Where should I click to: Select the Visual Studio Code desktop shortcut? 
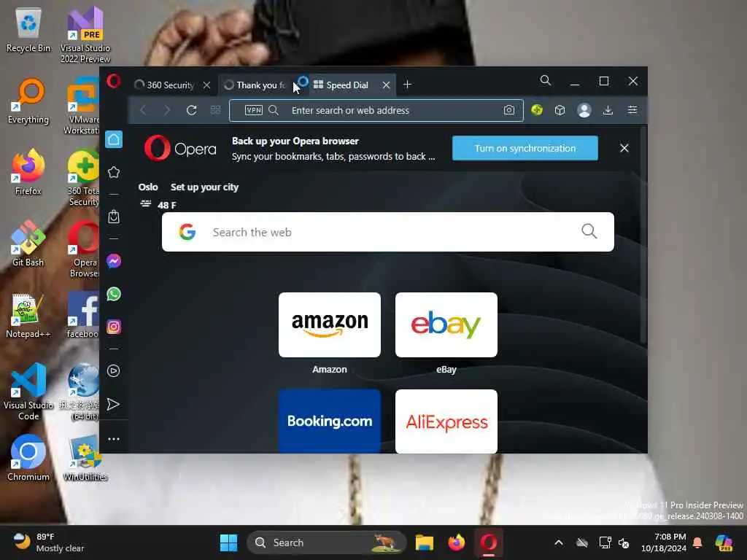28,392
